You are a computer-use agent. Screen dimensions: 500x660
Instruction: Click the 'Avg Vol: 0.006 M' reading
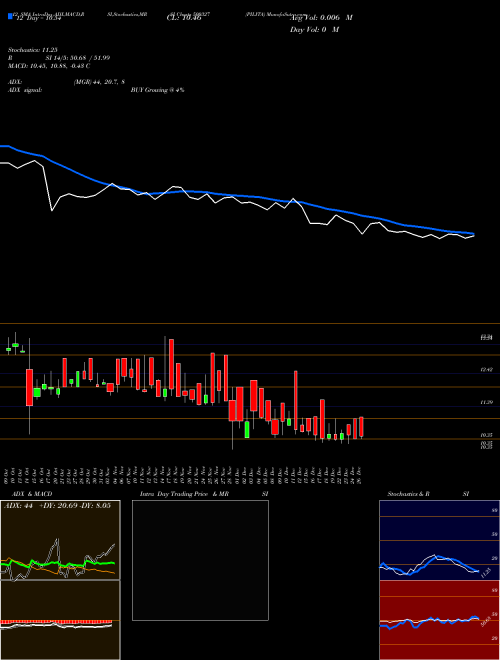coord(321,18)
